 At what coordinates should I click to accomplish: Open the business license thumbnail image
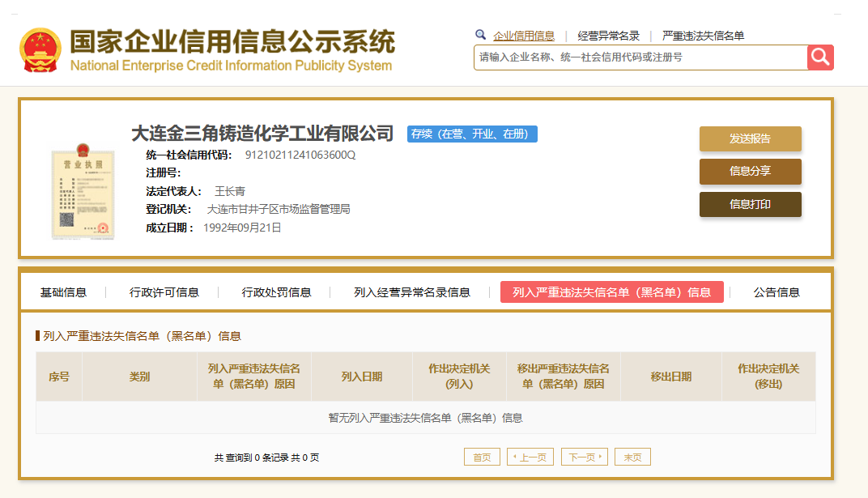coord(83,191)
